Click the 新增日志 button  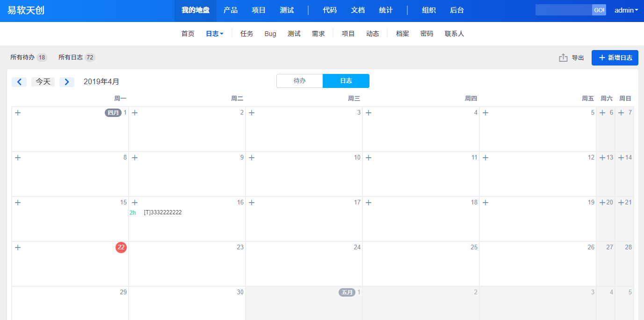pos(615,58)
